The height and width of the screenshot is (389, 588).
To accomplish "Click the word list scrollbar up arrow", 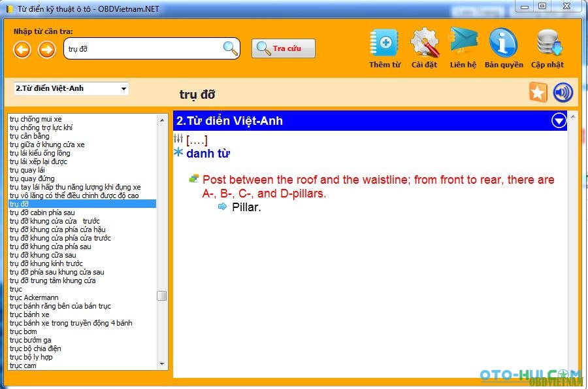I will tap(162, 120).
